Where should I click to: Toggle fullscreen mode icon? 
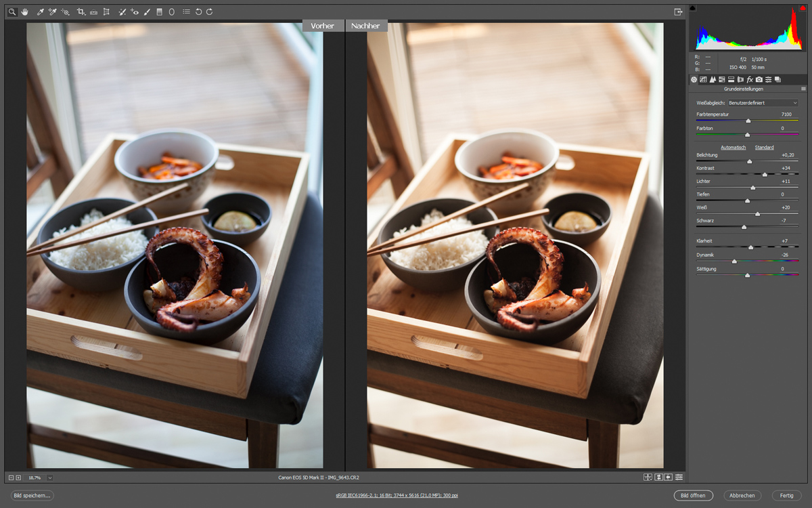(678, 12)
